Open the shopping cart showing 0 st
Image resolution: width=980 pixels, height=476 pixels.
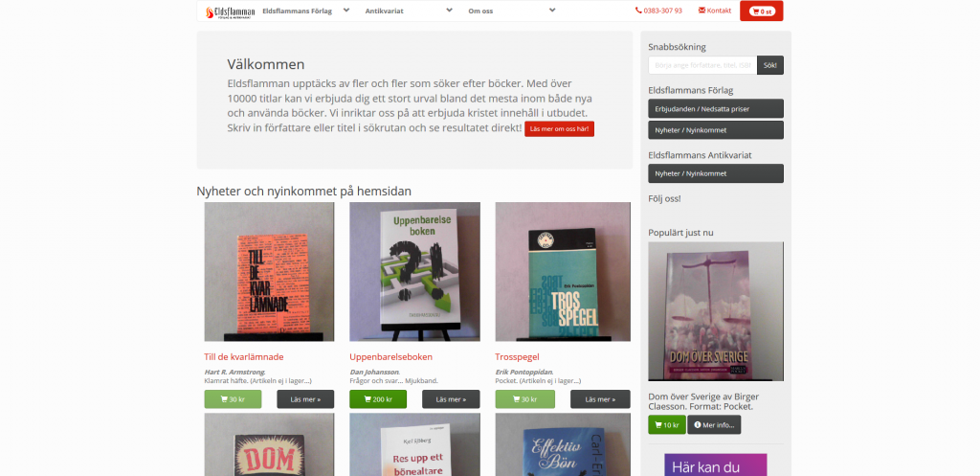(761, 11)
